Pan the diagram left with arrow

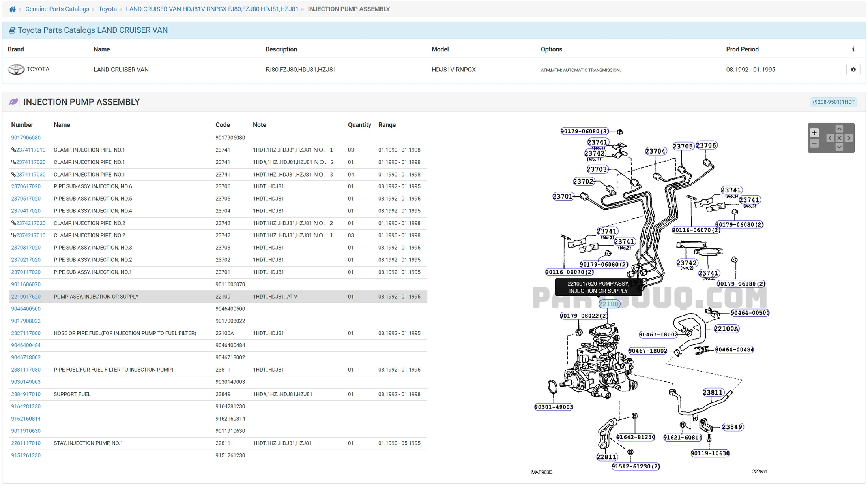830,138
